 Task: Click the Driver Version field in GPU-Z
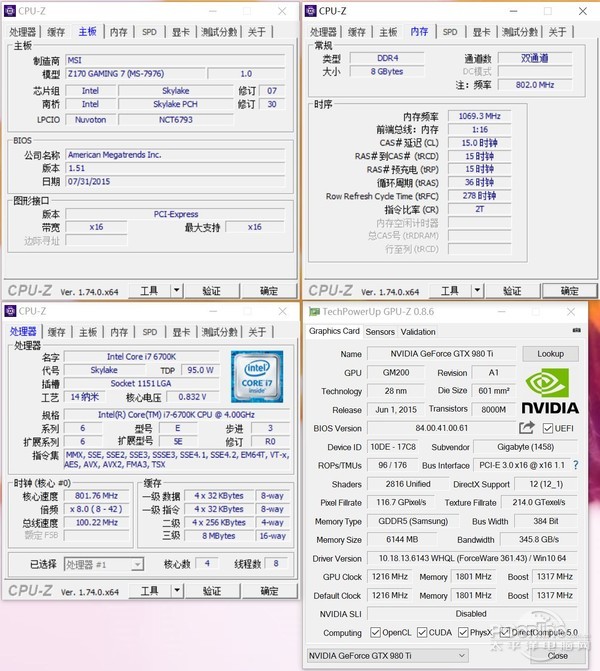[472, 558]
